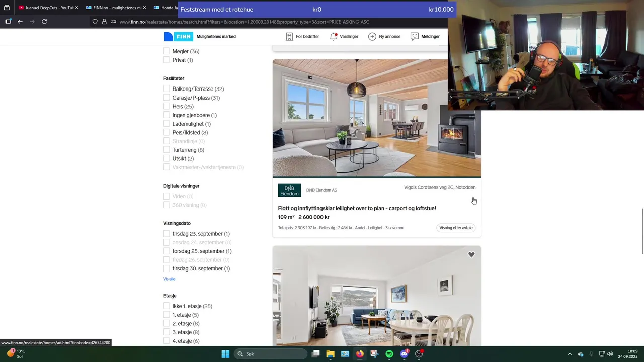Open Discord from the taskbar
Viewport: 644px width, 362px height.
404,354
